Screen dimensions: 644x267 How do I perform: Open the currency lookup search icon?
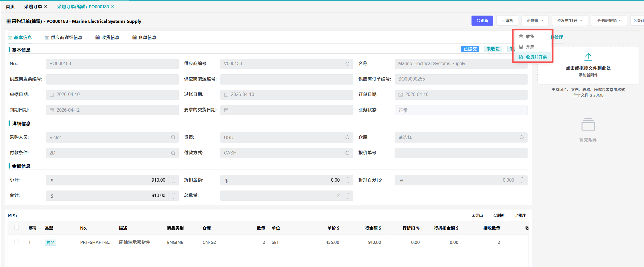tap(347, 138)
